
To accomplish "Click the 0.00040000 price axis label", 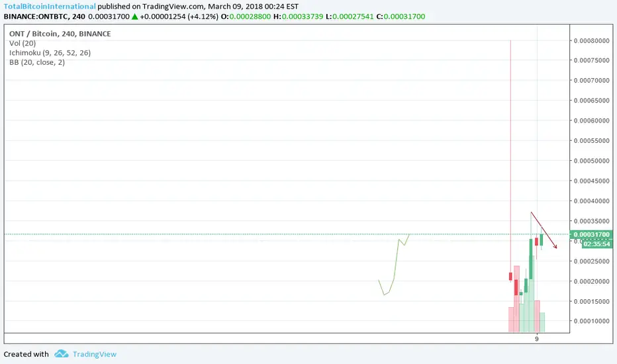I will 591,201.
